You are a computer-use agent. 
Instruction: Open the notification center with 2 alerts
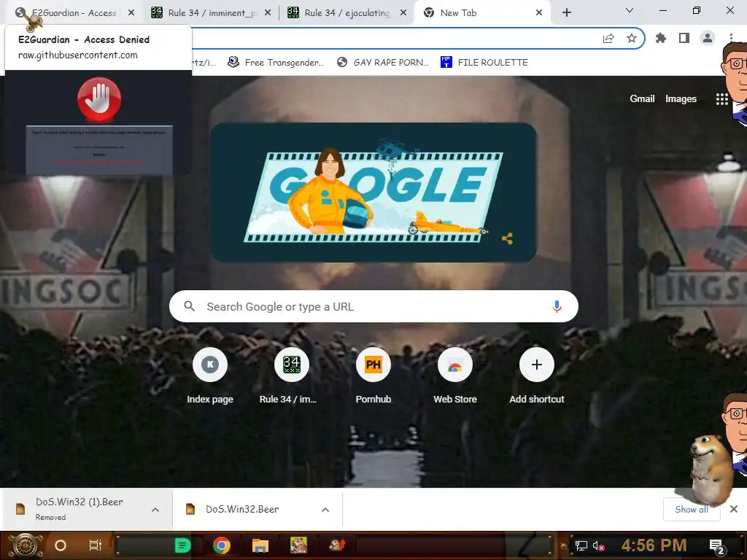coord(717,546)
